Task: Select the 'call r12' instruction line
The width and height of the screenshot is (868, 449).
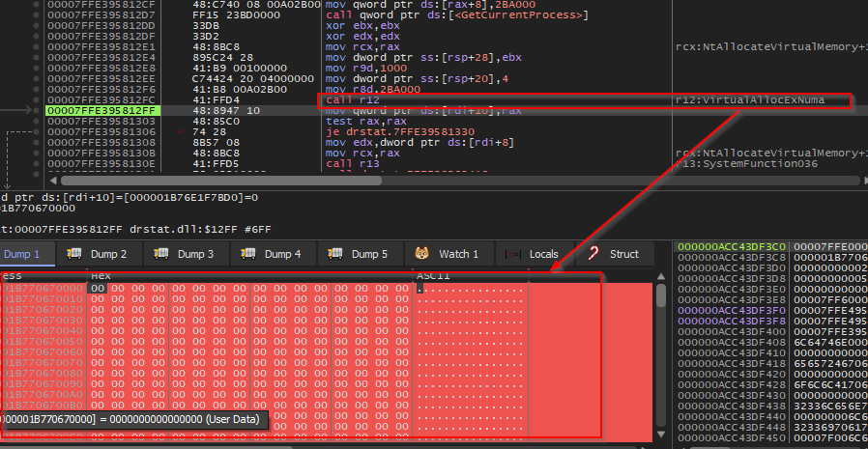Action: (x=348, y=100)
